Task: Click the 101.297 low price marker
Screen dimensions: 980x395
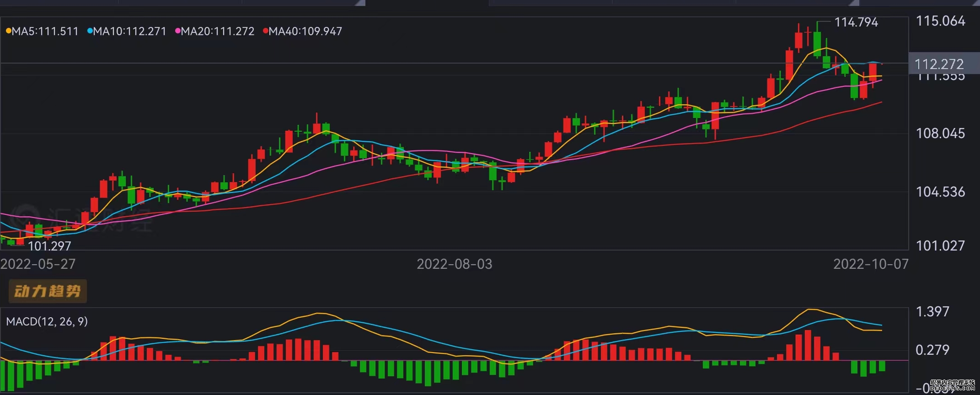Action: tap(49, 246)
